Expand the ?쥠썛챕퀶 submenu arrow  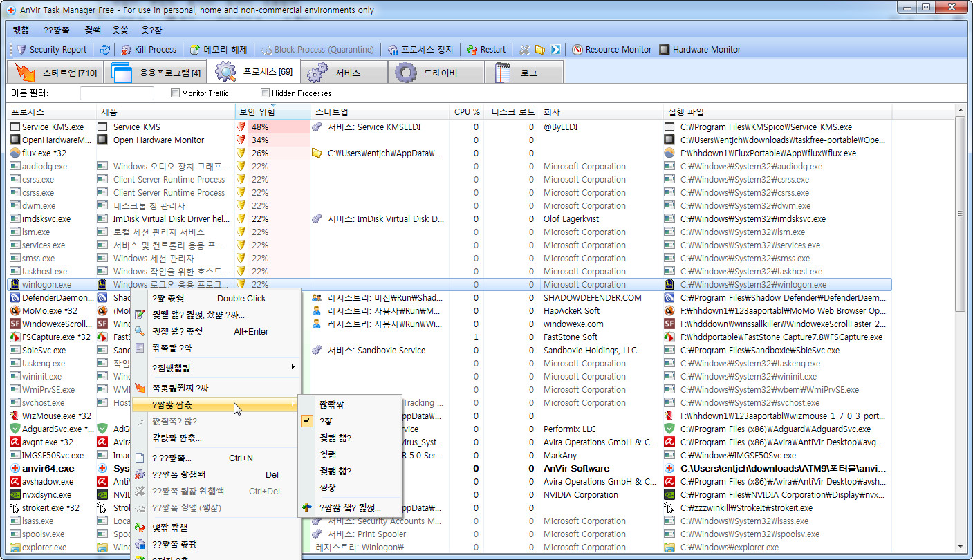click(293, 367)
